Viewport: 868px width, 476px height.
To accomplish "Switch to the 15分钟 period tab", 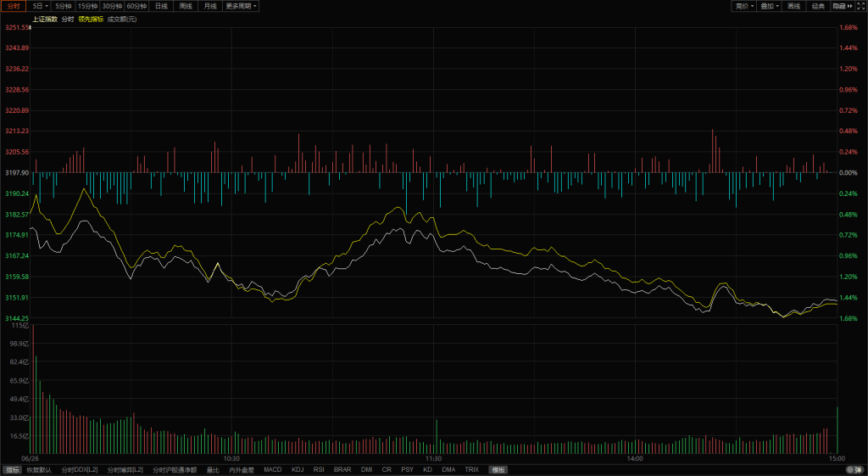I will click(88, 6).
